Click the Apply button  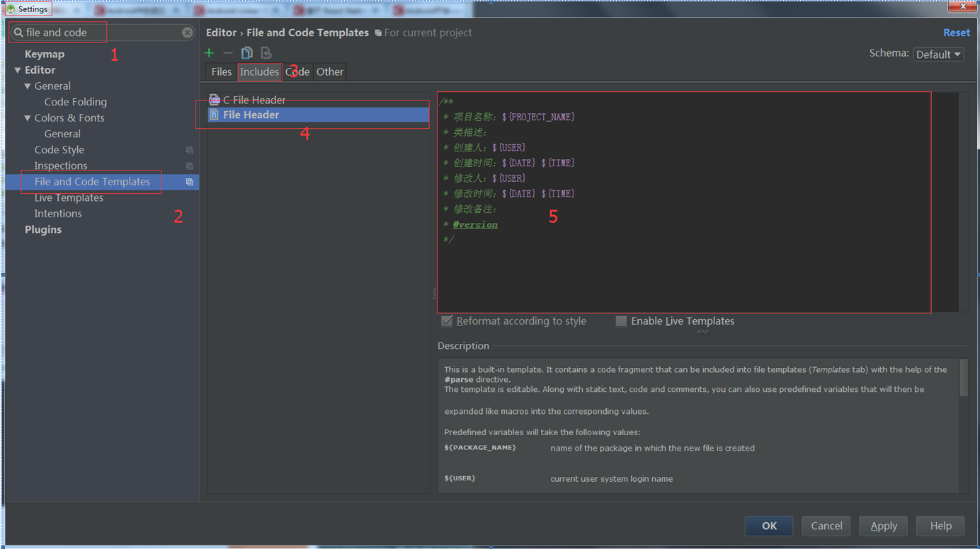coord(883,526)
